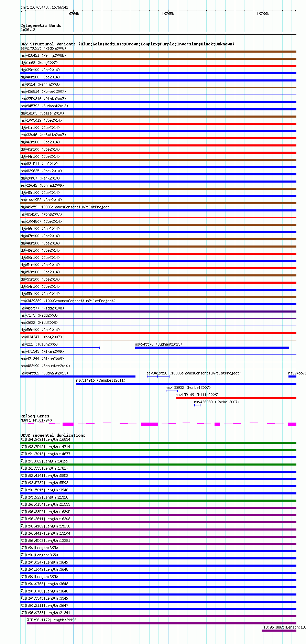Select nsv3632 (Kidd2008) variant
The height and width of the screenshot is (644, 306).
39,323
